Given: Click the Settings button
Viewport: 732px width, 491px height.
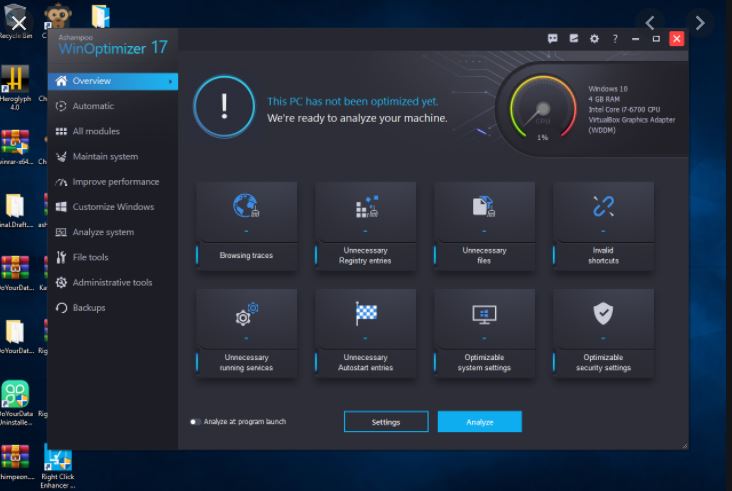Looking at the screenshot, I should click(x=386, y=422).
